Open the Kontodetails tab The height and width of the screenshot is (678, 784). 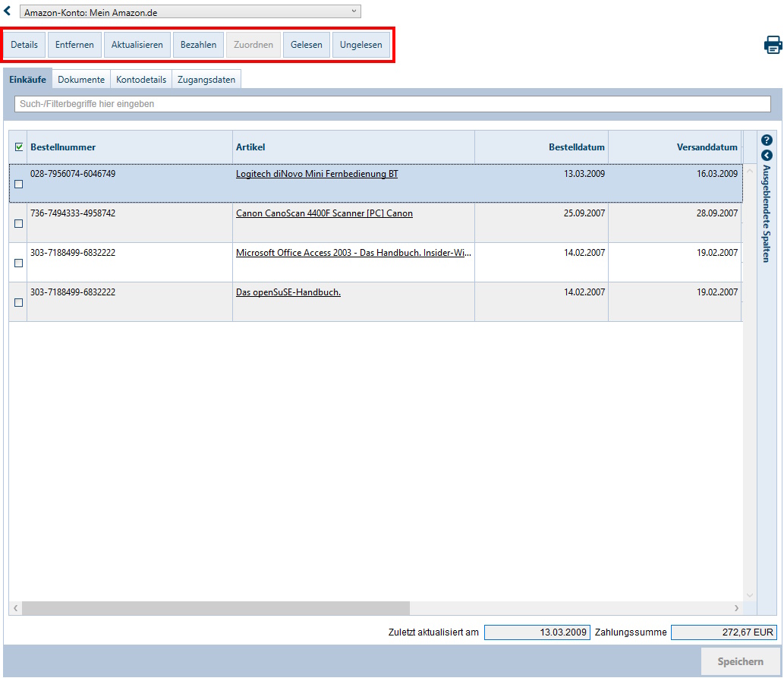click(141, 79)
